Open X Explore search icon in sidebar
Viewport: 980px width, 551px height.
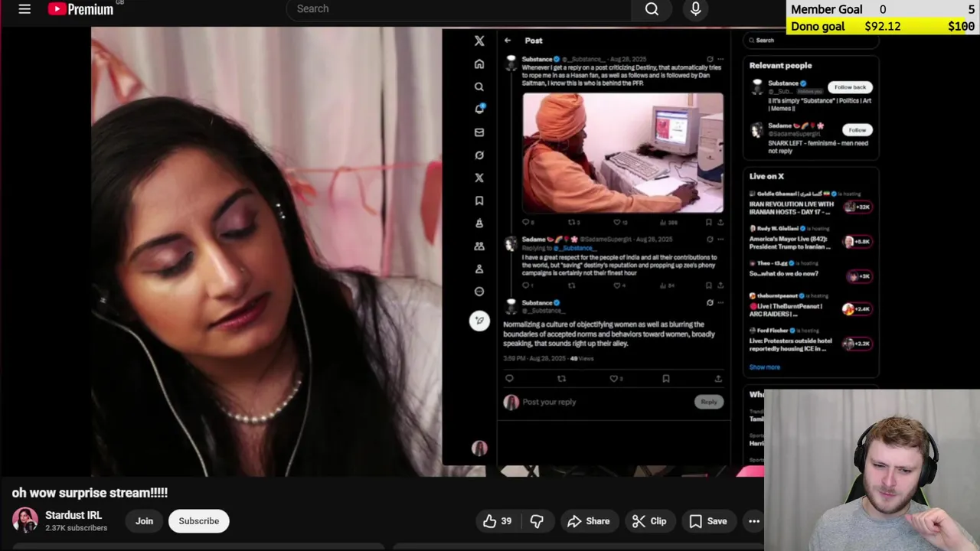479,86
